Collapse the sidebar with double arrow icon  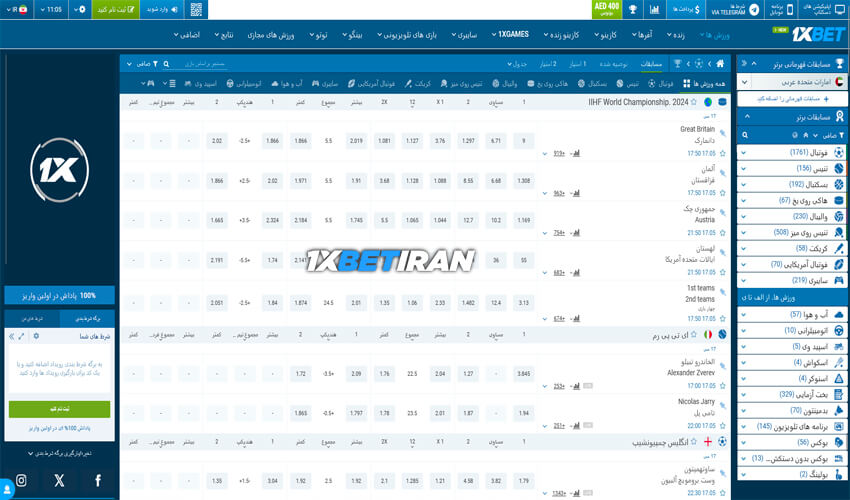pyautogui.click(x=744, y=63)
